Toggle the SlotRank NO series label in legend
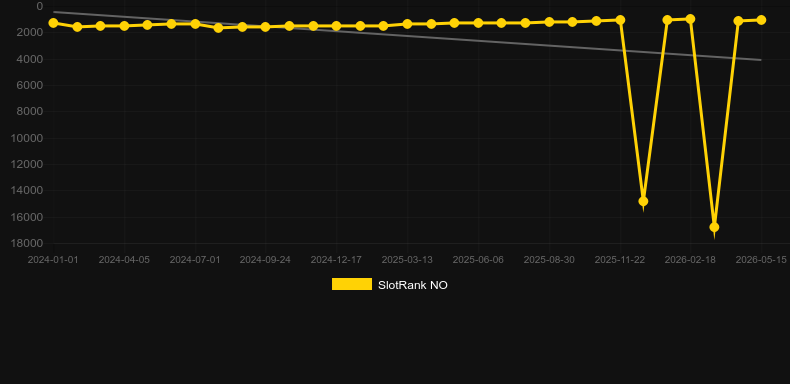790x384 pixels. pyautogui.click(x=413, y=285)
